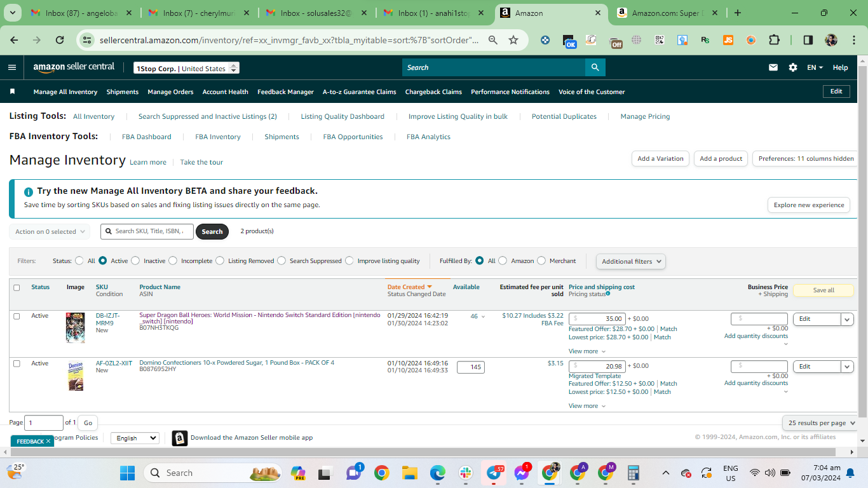
Task: Click the bookmark icon left of Manage All Inventory
Action: 12,91
